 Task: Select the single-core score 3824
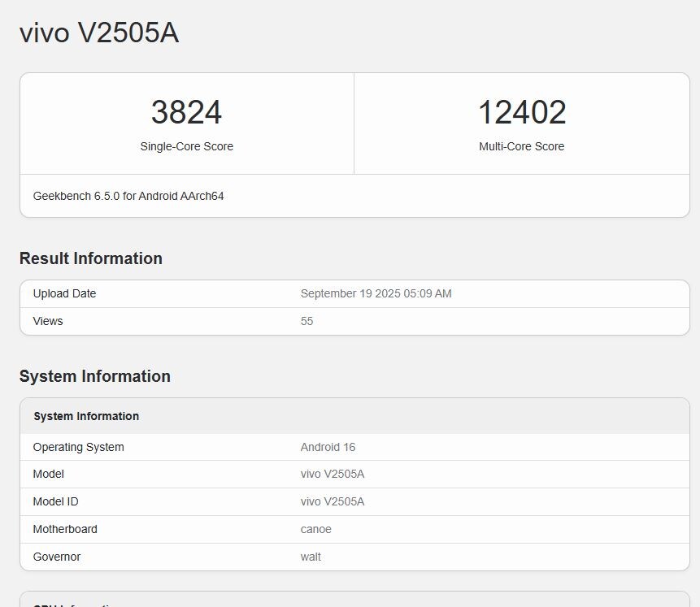pos(187,112)
